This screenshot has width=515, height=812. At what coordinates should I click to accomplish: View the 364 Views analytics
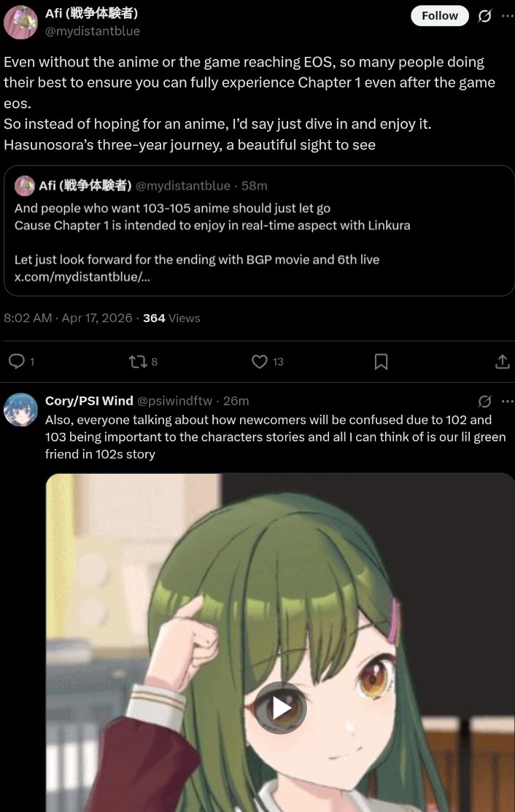pyautogui.click(x=171, y=318)
